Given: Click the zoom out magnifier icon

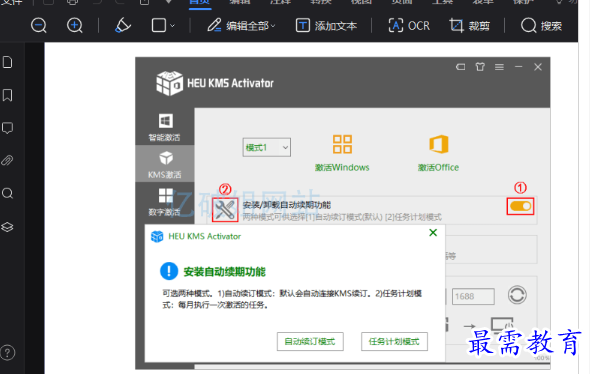Looking at the screenshot, I should (38, 26).
